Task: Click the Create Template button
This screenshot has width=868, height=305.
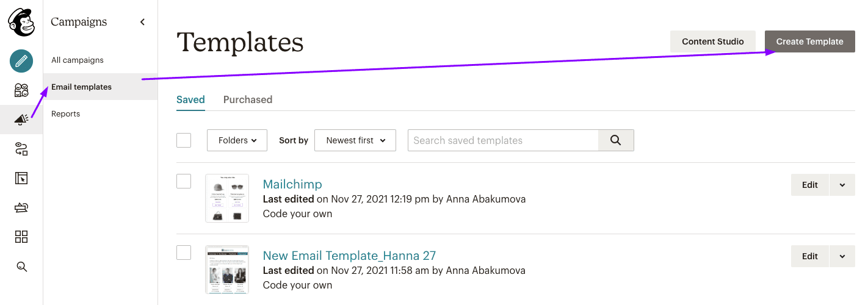Action: point(809,41)
